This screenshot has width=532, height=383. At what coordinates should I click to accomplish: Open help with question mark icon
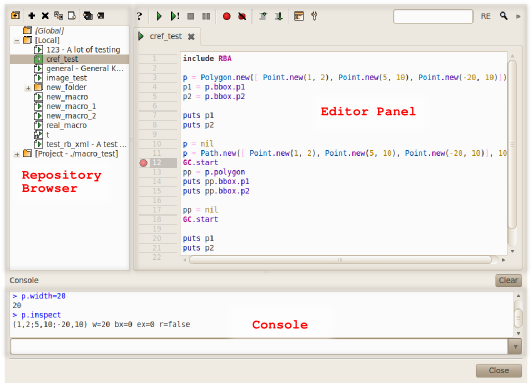pyautogui.click(x=139, y=16)
